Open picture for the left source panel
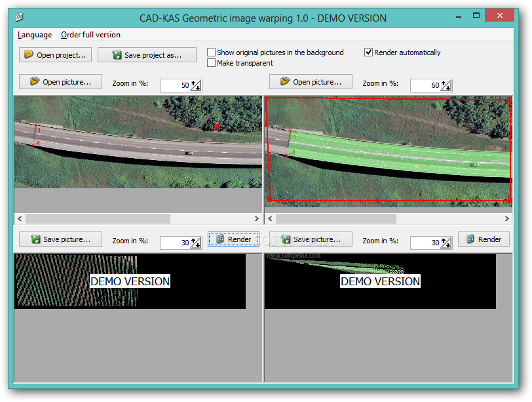 point(60,82)
